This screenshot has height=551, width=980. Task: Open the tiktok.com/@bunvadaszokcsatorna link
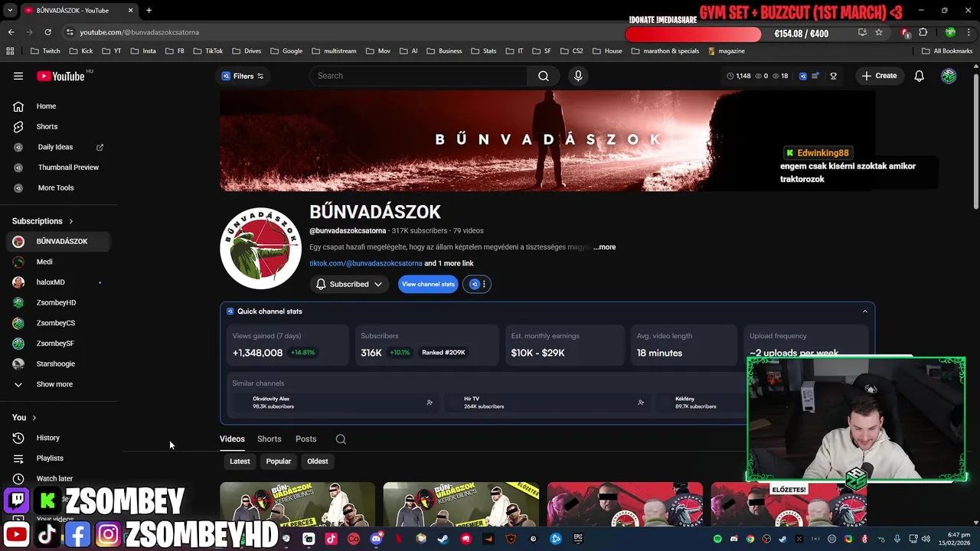(366, 263)
